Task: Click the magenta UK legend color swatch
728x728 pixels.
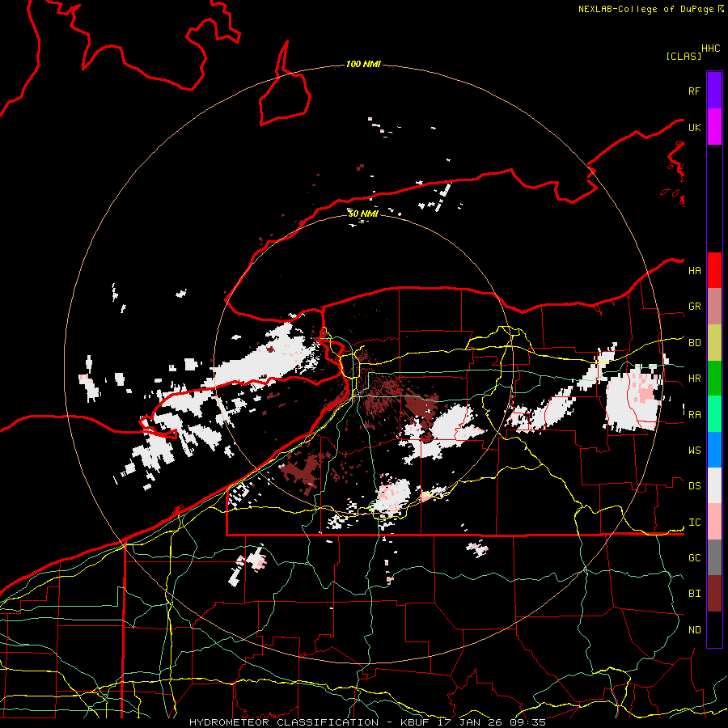Action: click(x=714, y=127)
